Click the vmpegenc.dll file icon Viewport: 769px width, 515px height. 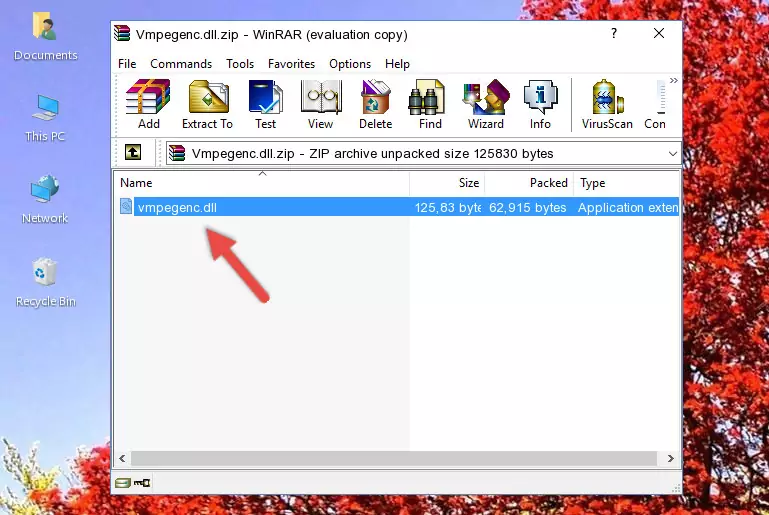click(x=126, y=206)
